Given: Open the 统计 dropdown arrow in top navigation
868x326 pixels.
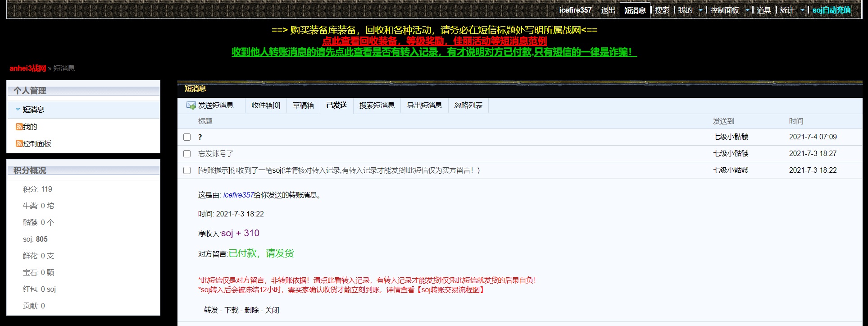Looking at the screenshot, I should pyautogui.click(x=802, y=10).
